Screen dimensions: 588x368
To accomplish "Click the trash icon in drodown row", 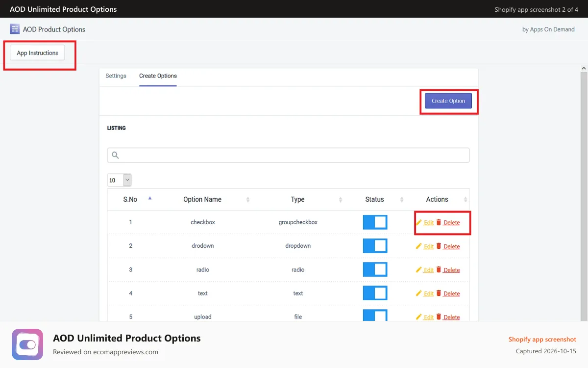I will [439, 246].
